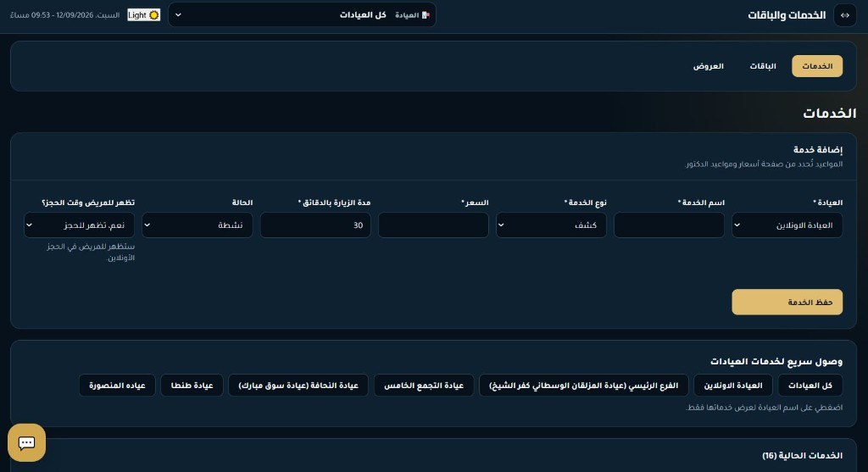Click the إضافة خدمة section heading
868x472 pixels.
point(818,149)
